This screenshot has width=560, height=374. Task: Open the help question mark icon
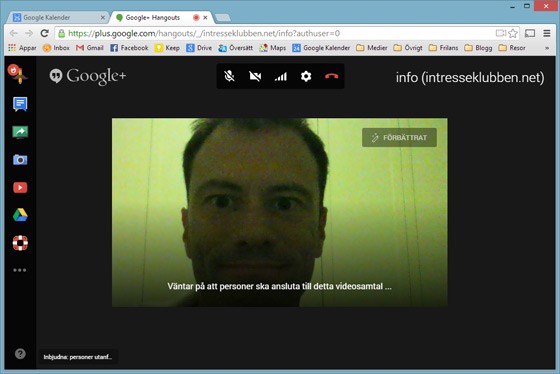click(20, 354)
